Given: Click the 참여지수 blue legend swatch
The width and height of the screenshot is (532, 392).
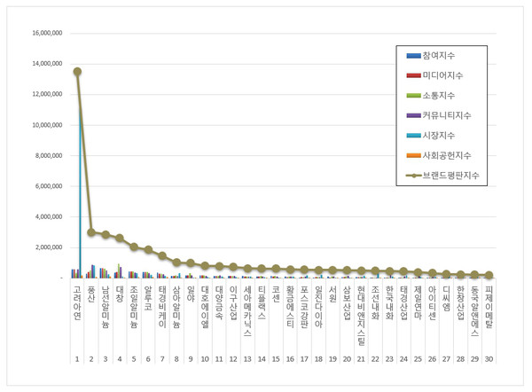Looking at the screenshot, I should click(x=413, y=56).
